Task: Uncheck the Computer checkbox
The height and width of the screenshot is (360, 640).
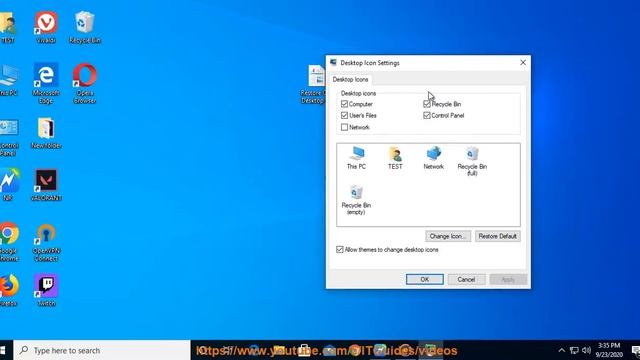Action: 344,104
